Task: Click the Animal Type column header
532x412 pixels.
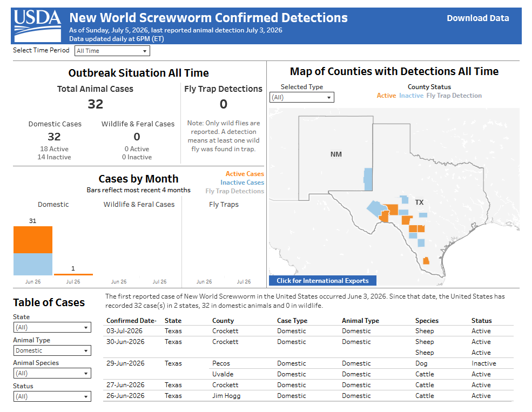Action: pos(360,321)
